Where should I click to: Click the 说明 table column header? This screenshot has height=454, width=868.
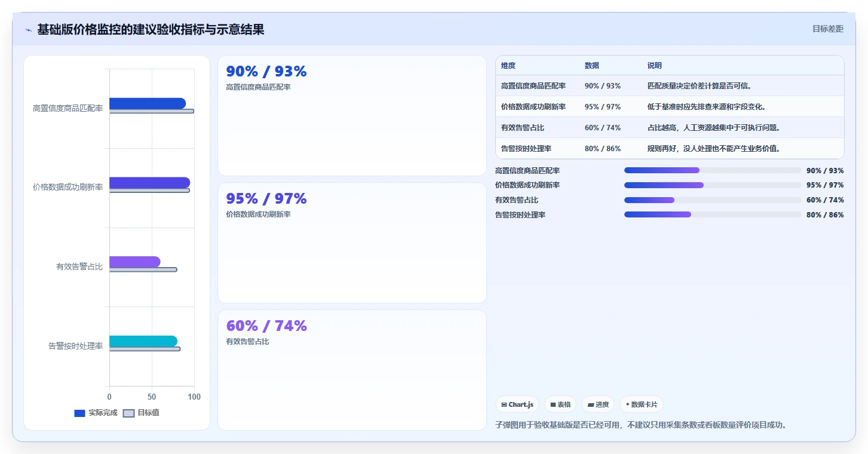[655, 66]
